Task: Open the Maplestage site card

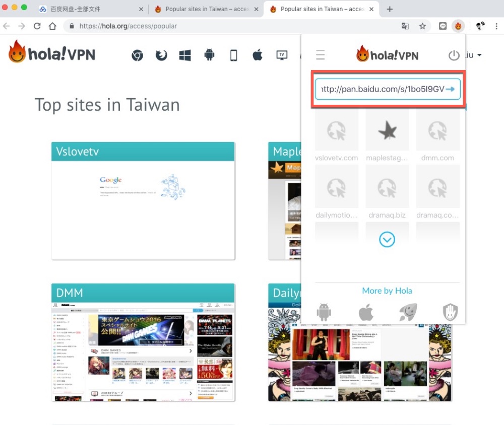Action: (285, 201)
